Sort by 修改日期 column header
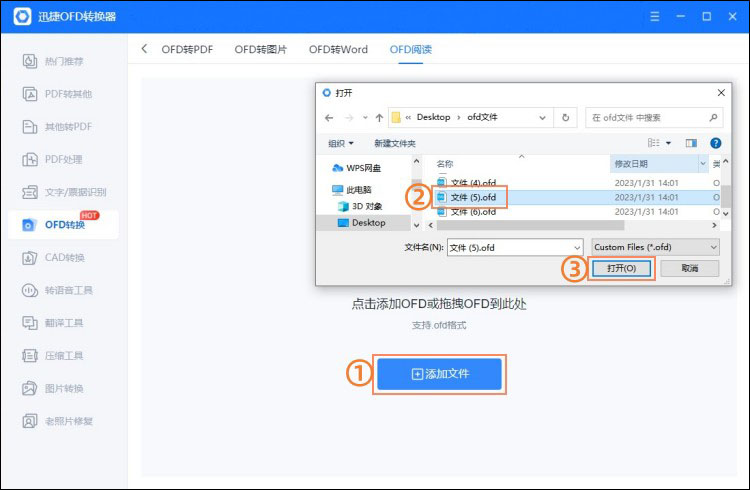The height and width of the screenshot is (490, 750). (631, 164)
